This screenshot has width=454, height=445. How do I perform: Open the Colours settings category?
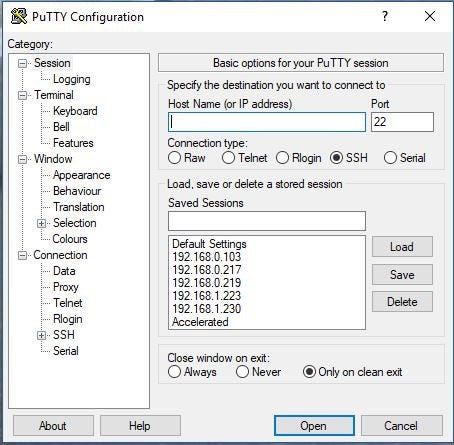(70, 239)
